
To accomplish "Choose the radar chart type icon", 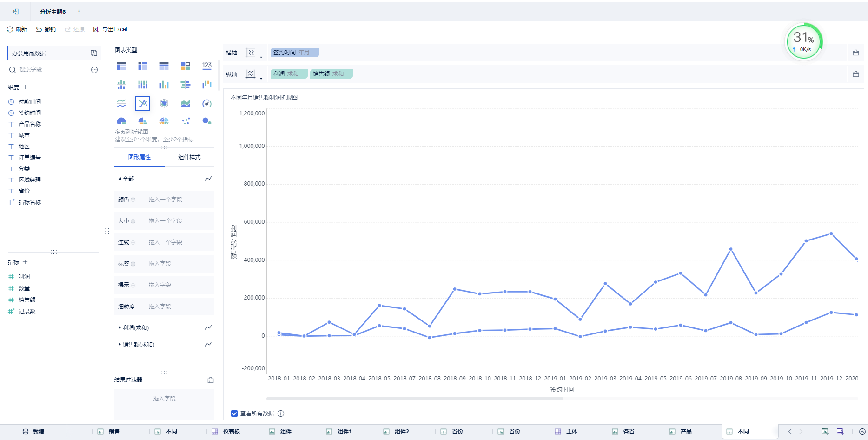I will point(164,103).
